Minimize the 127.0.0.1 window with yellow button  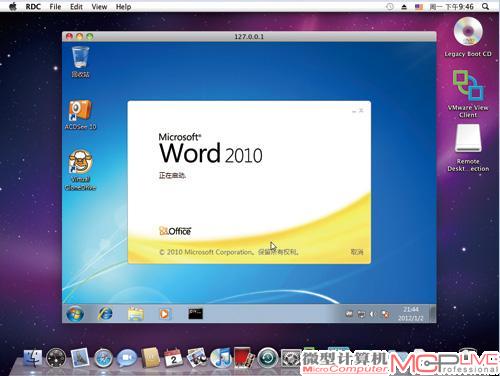click(79, 36)
